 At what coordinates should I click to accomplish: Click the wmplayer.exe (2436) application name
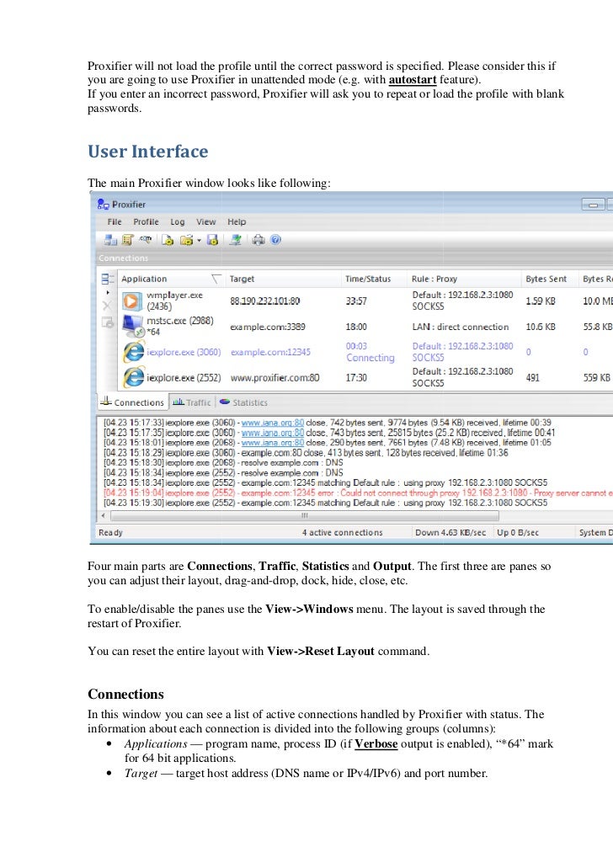tap(174, 301)
